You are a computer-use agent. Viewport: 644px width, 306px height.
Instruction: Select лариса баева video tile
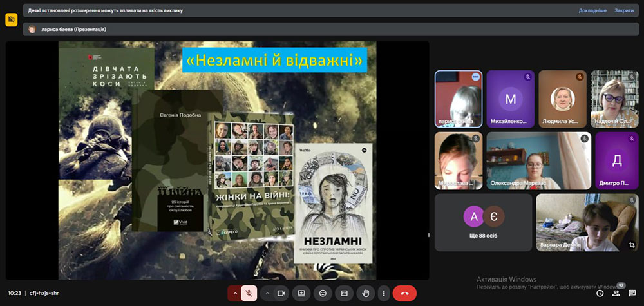[x=459, y=99]
